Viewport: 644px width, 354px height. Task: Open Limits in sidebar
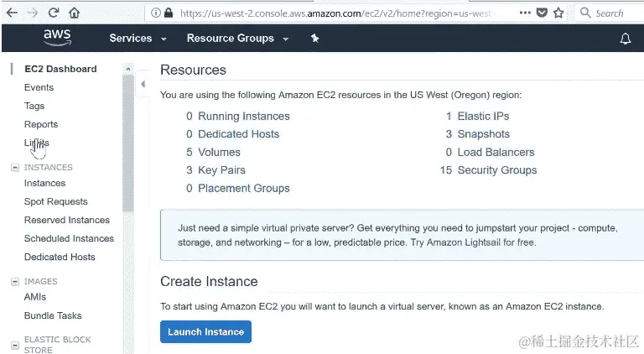tap(37, 143)
